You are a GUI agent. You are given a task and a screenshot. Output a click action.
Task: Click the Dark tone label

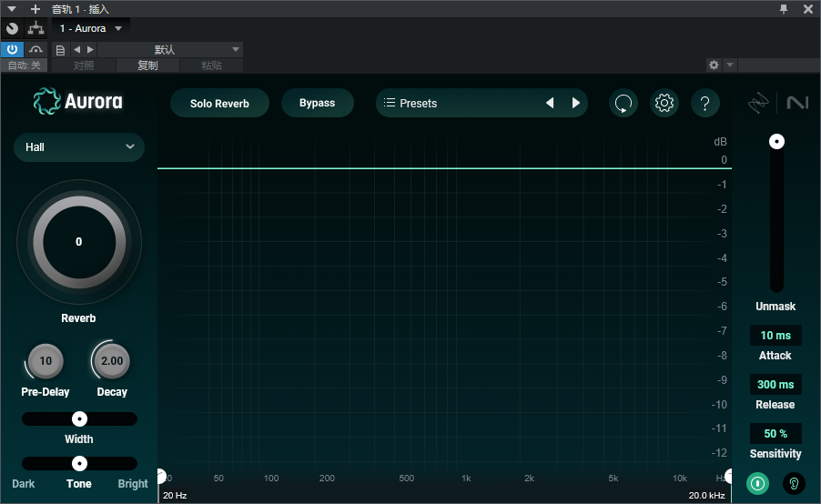(x=24, y=484)
